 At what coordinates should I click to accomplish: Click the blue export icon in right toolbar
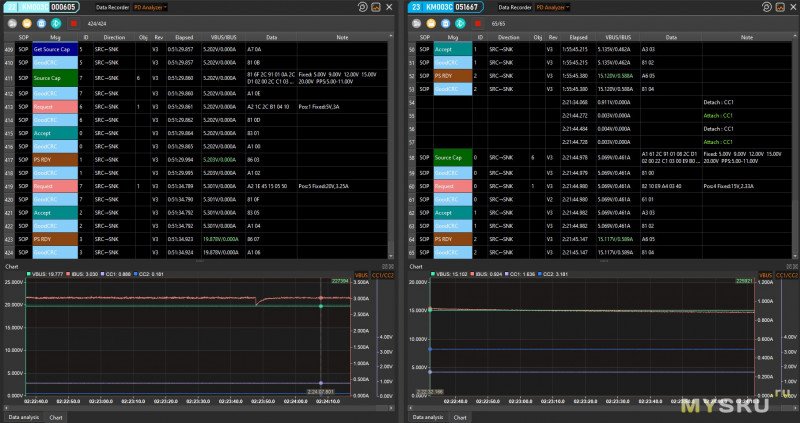[445, 22]
